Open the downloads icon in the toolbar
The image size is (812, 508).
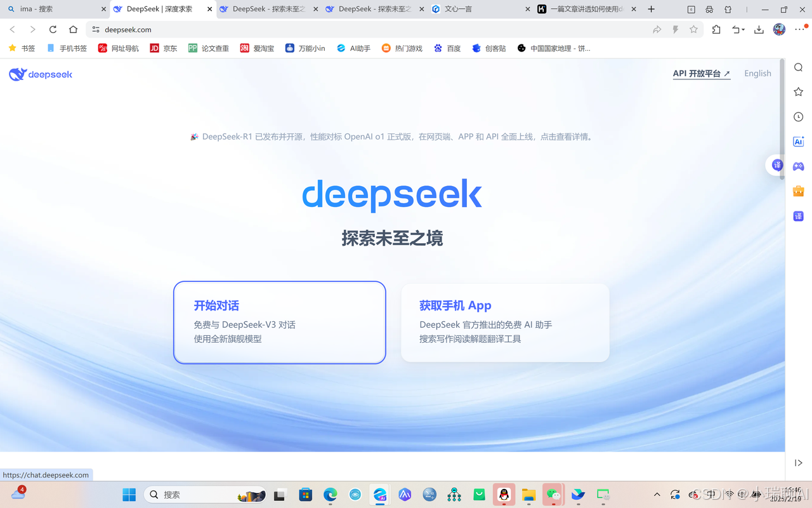759,29
